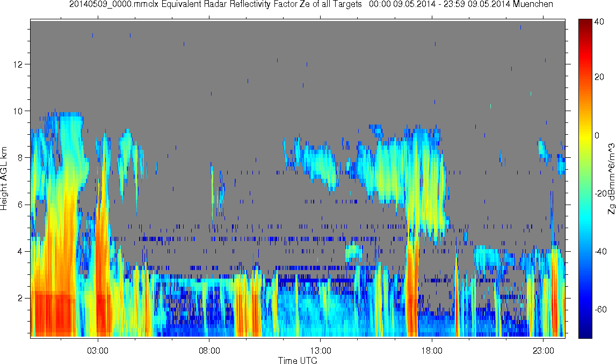Viewport: 616px width, 364px height.
Task: Click the '23:00' time tick label
Action: click(x=543, y=351)
